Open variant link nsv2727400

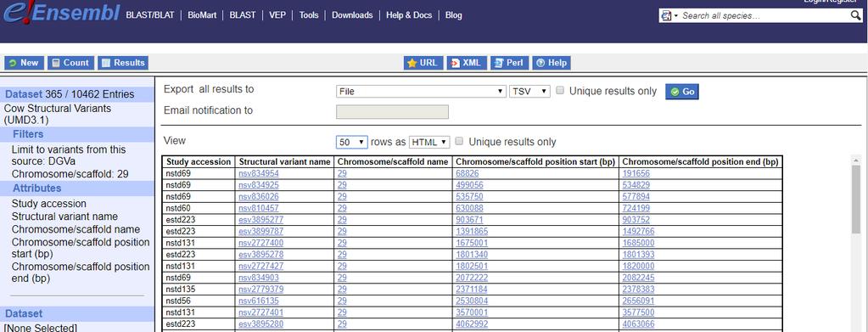[x=260, y=243]
